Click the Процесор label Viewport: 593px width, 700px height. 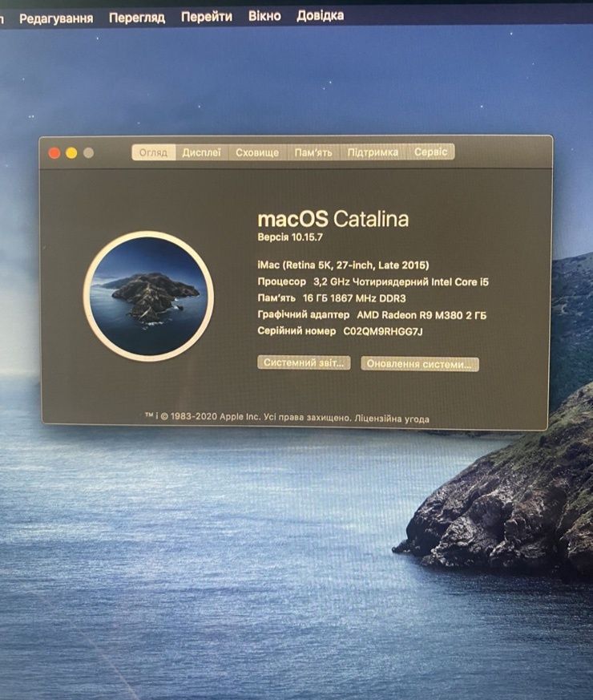pyautogui.click(x=281, y=281)
